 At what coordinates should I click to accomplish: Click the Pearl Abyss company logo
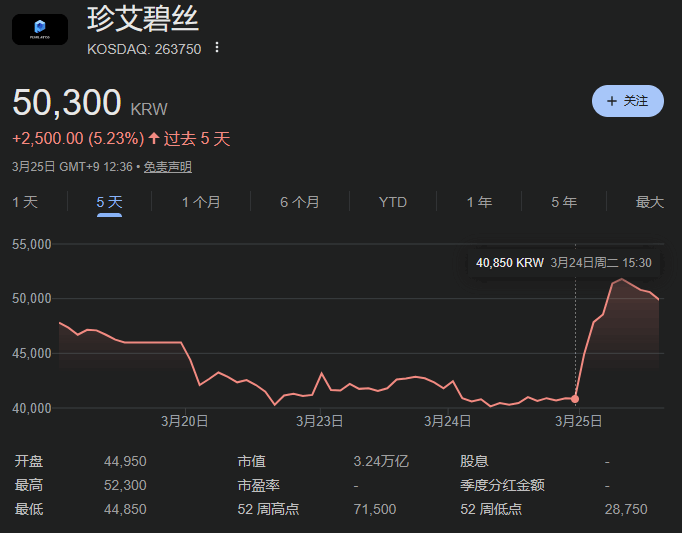pos(40,29)
